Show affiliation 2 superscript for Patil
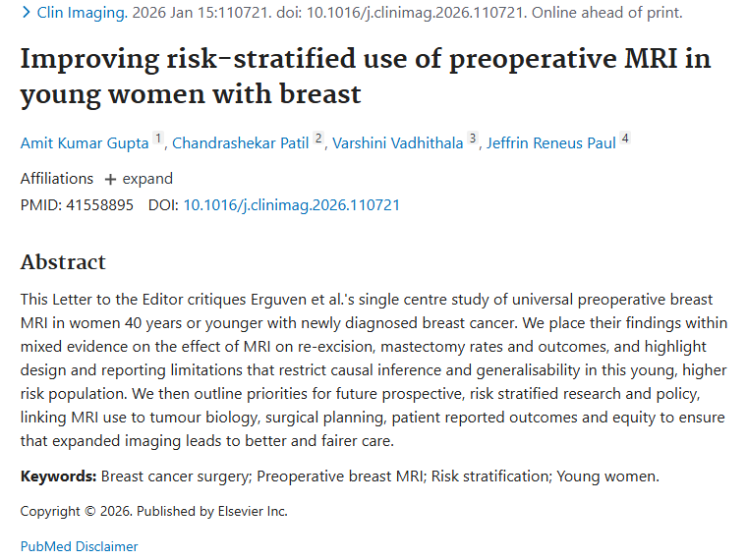This screenshot has width=747, height=560. (x=318, y=140)
